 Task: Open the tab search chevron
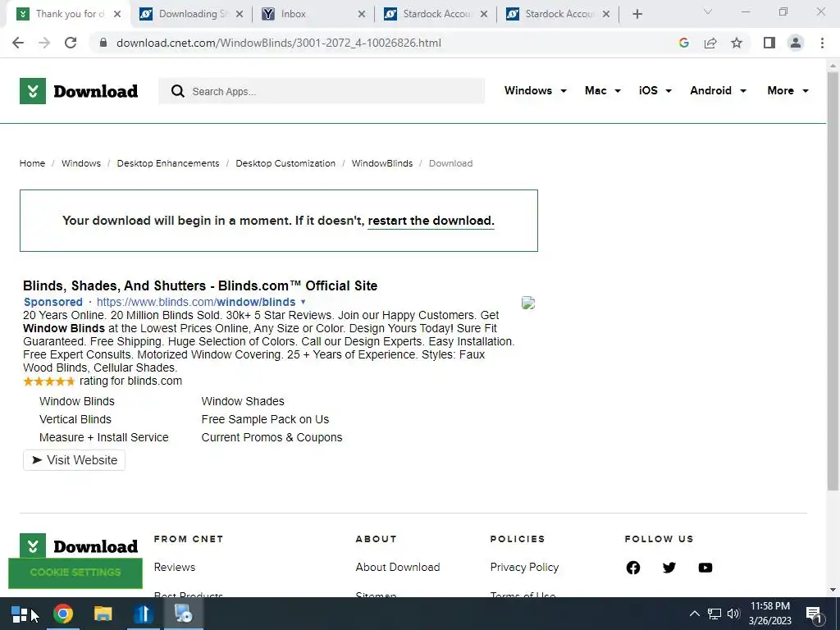pos(708,11)
